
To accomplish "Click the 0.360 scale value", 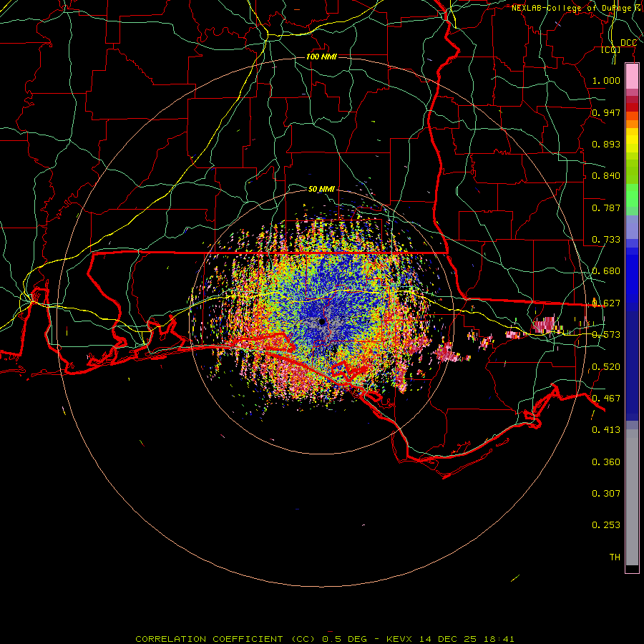I will (606, 462).
